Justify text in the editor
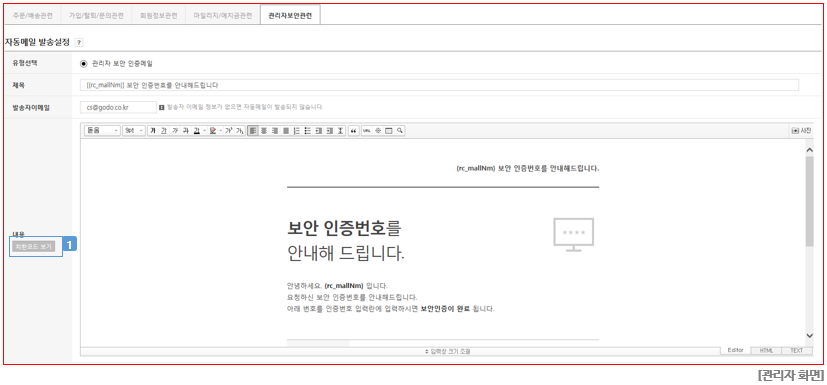This screenshot has height=385, width=827. click(286, 130)
